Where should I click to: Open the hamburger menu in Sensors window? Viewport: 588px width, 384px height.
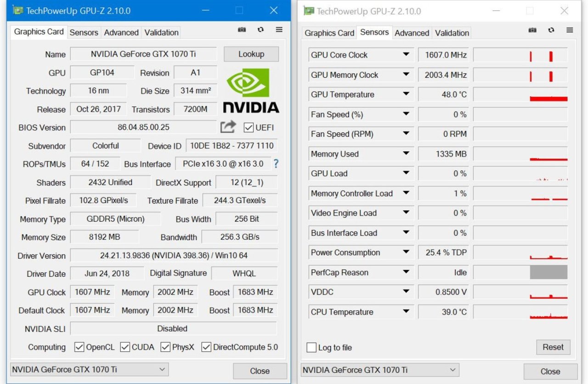570,30
